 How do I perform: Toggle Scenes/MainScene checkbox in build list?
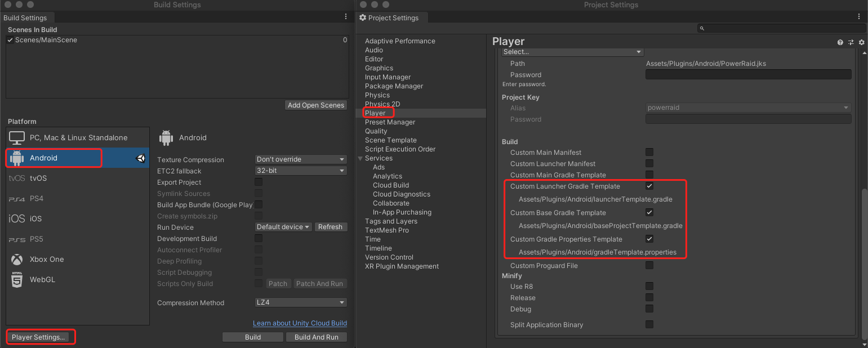point(10,40)
